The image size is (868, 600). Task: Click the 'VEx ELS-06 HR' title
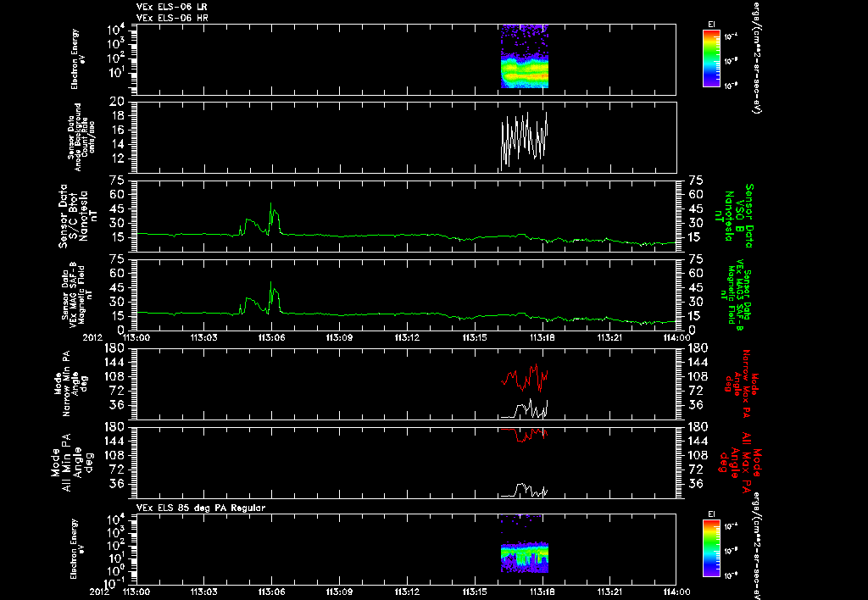(172, 19)
